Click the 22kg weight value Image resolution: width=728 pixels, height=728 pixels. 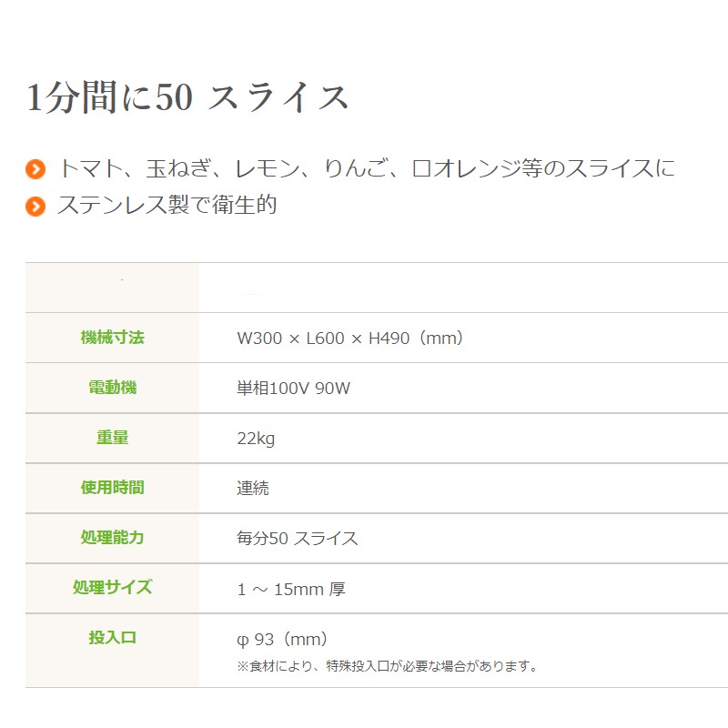256,439
